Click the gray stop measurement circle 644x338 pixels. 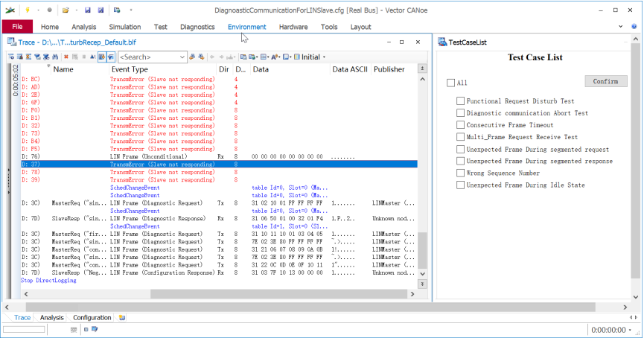(49, 10)
